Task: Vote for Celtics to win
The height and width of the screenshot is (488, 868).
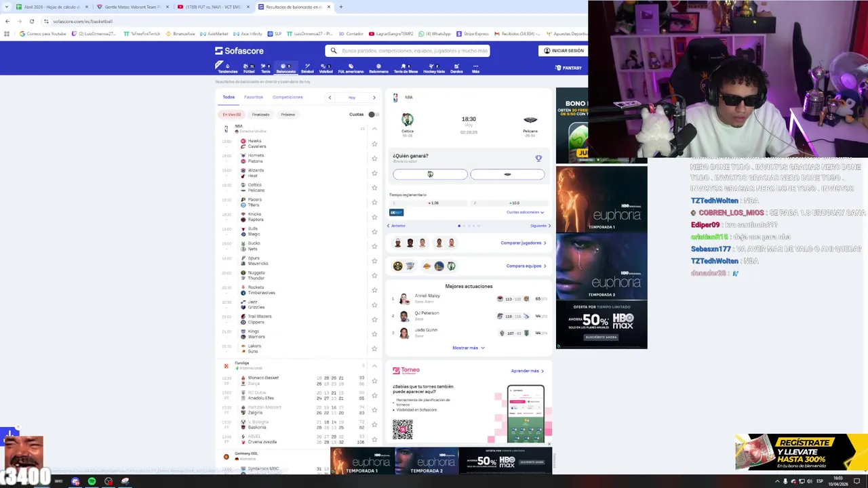Action: click(x=430, y=174)
